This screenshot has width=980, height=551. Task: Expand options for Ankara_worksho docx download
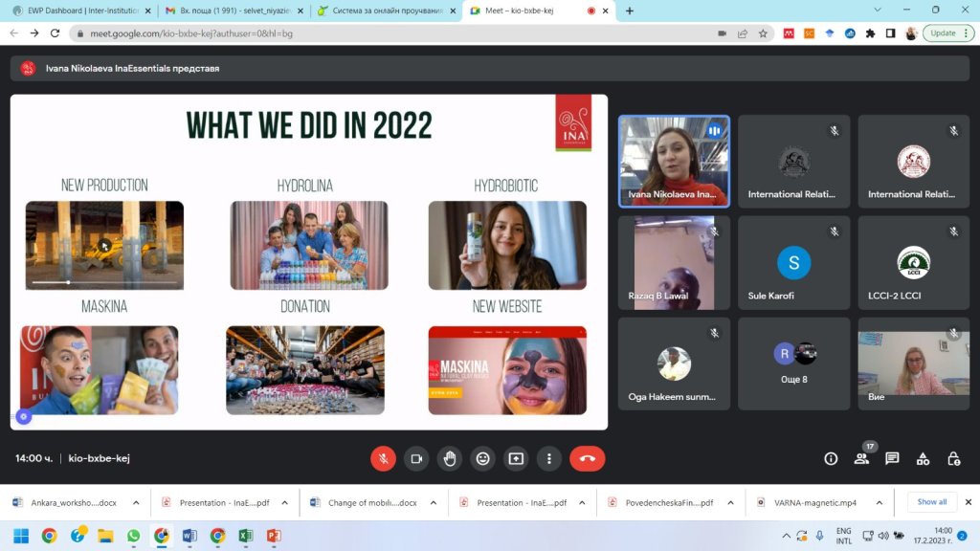tap(136, 502)
